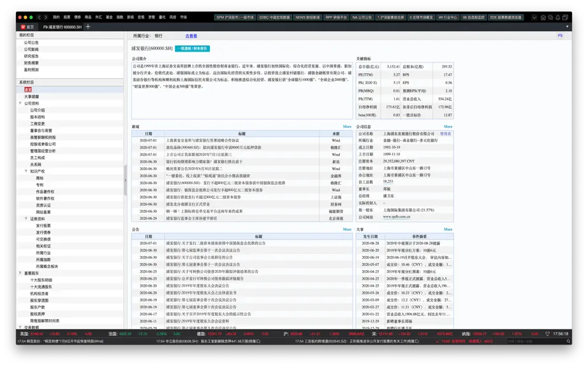588x367 pixels.
Task: Collapse the 交易数据 tree node
Action: [x=20, y=327]
